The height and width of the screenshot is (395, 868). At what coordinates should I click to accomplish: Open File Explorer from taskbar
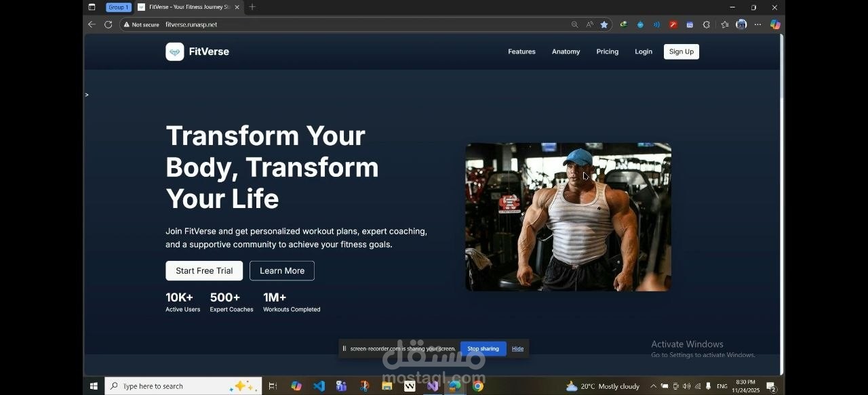[x=387, y=386]
